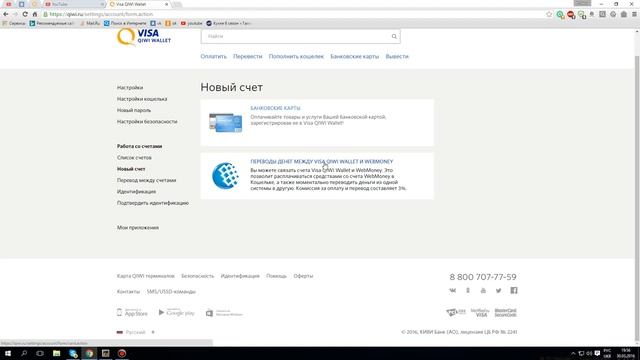Image resolution: width=640 pixels, height=360 pixels.
Task: Open the Twitter social icon in footer
Action: 498,290
